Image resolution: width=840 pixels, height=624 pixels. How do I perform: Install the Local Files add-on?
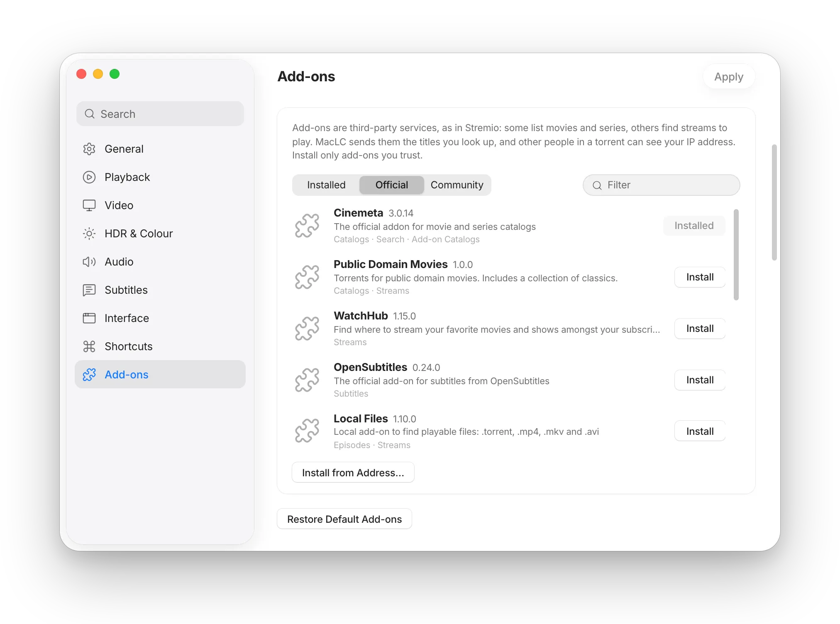coord(700,431)
